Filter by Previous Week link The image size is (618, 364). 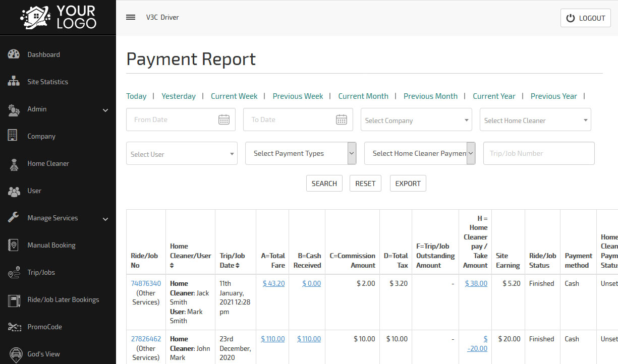click(x=298, y=96)
